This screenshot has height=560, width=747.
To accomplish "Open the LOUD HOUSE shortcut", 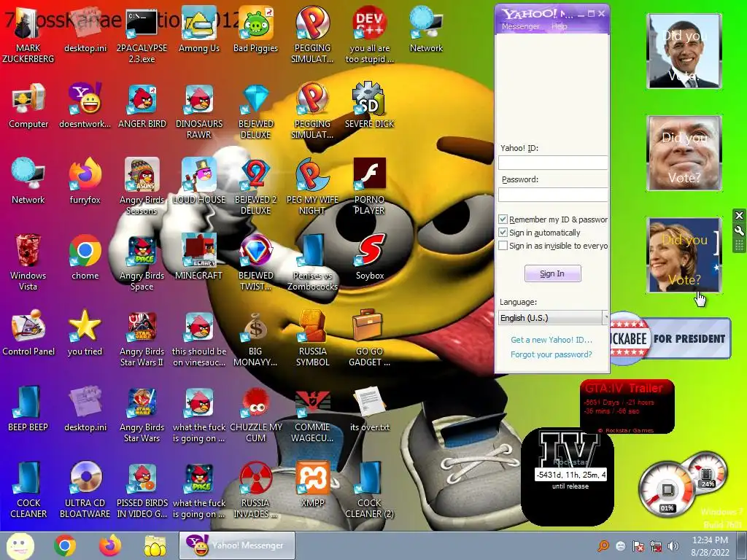I will coord(198,182).
